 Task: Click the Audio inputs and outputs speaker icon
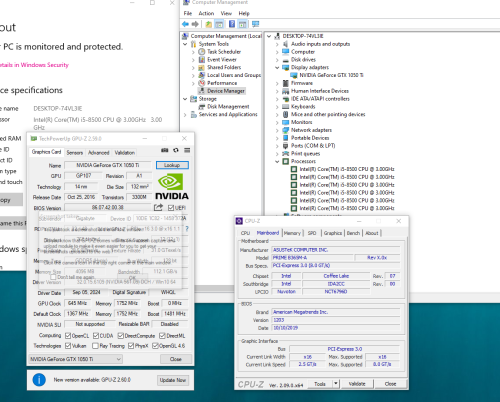pos(286,44)
